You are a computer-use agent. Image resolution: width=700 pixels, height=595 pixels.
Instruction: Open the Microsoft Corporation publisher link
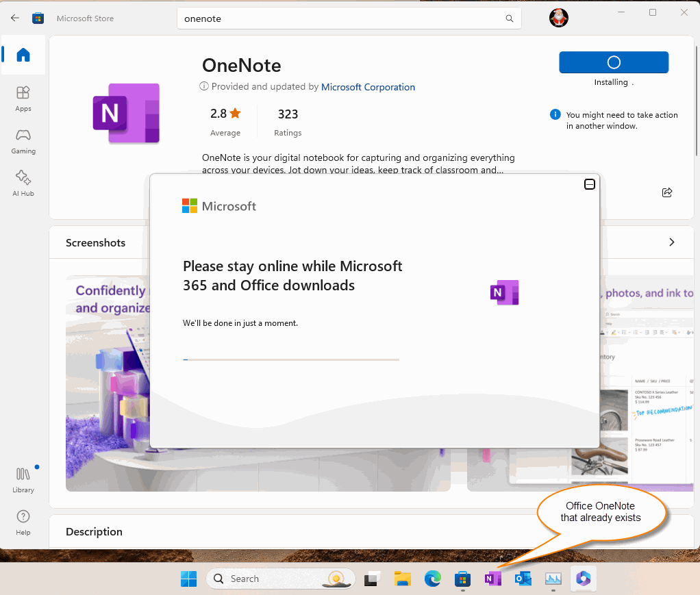point(368,87)
